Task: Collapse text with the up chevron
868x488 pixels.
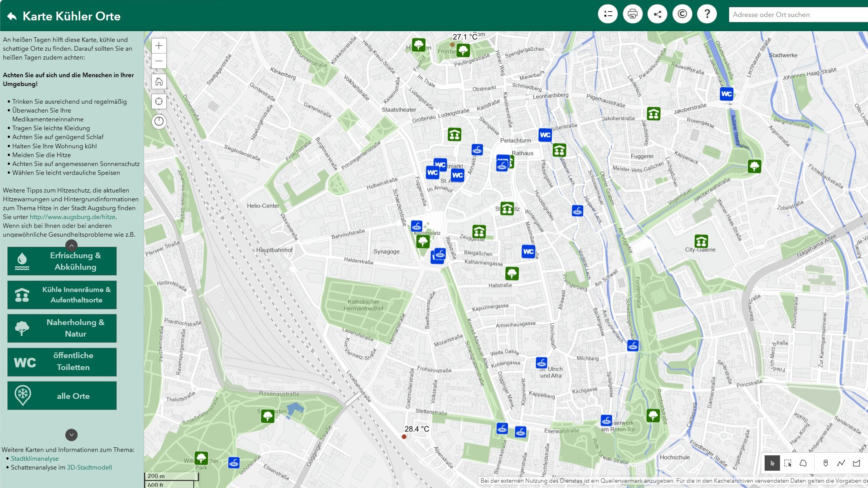Action: tap(71, 245)
